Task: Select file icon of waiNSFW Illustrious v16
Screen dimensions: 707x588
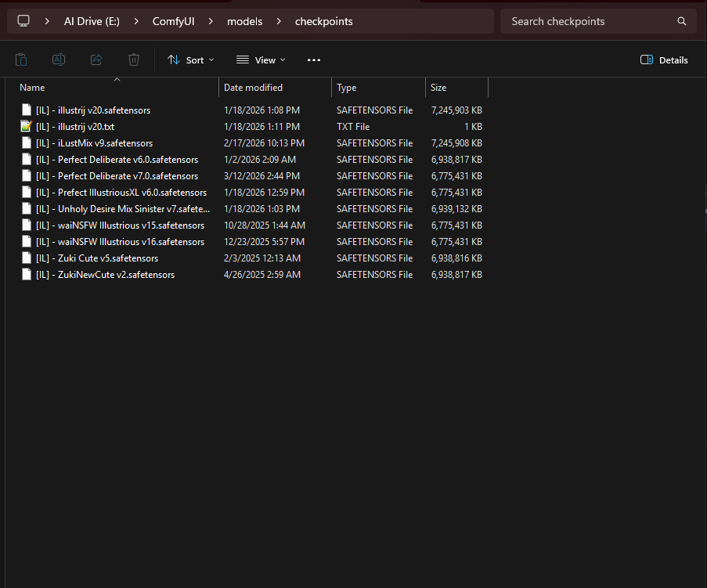Action: pos(27,242)
